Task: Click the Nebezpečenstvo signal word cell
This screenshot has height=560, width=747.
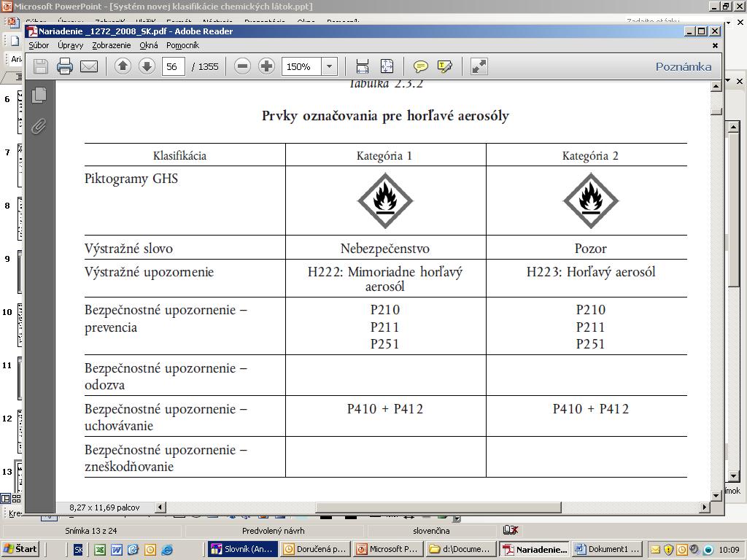Action: 385,248
